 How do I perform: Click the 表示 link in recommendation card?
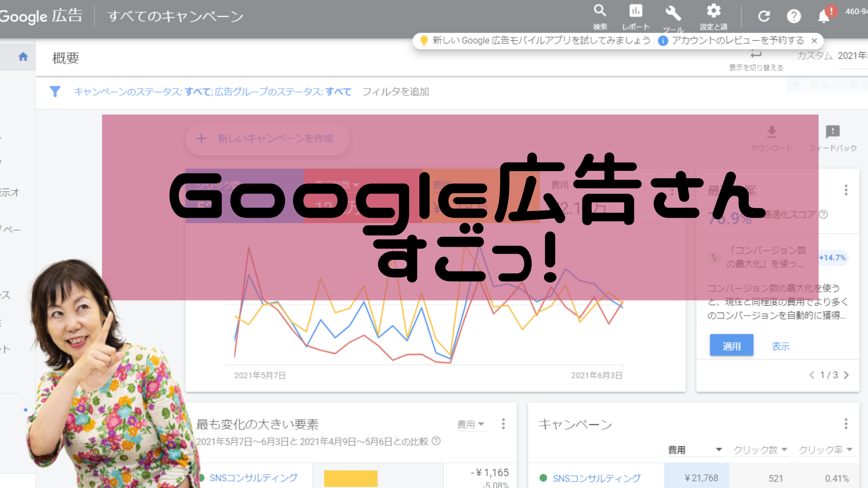pyautogui.click(x=780, y=346)
